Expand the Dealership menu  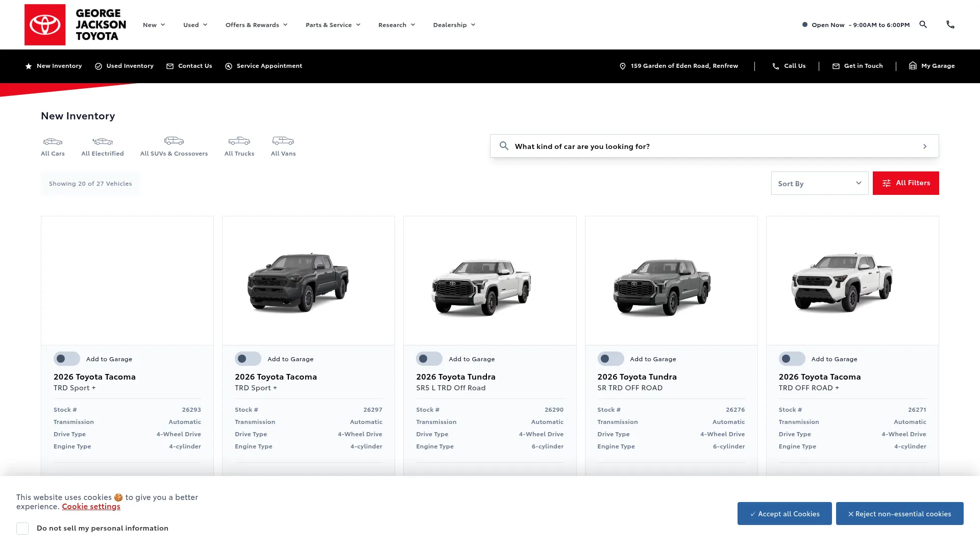[x=454, y=24]
